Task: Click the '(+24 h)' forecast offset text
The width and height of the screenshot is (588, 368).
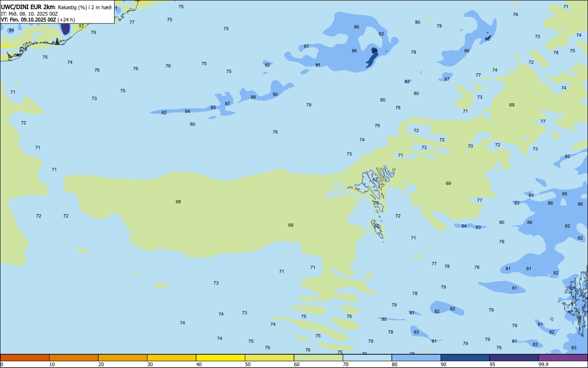Action: (66, 20)
